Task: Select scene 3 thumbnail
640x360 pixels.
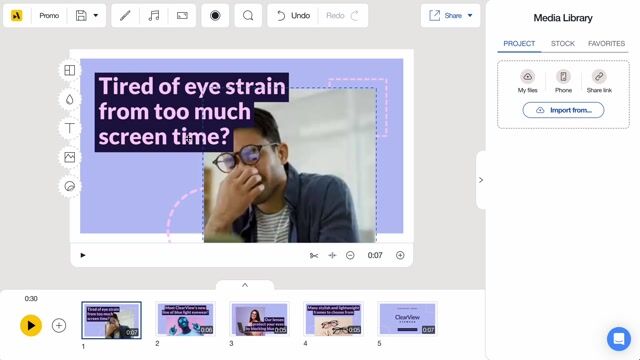Action: 259,319
